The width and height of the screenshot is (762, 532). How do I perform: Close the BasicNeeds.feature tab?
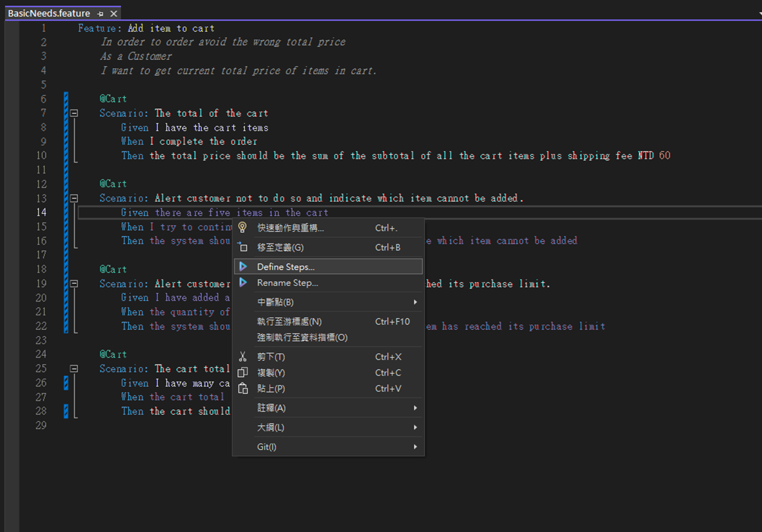click(x=114, y=14)
